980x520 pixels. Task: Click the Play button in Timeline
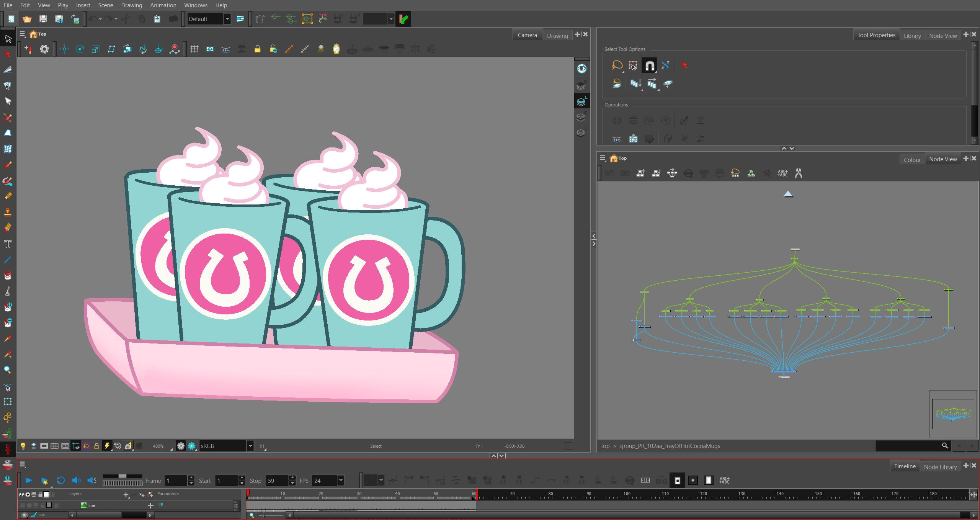[x=29, y=480]
